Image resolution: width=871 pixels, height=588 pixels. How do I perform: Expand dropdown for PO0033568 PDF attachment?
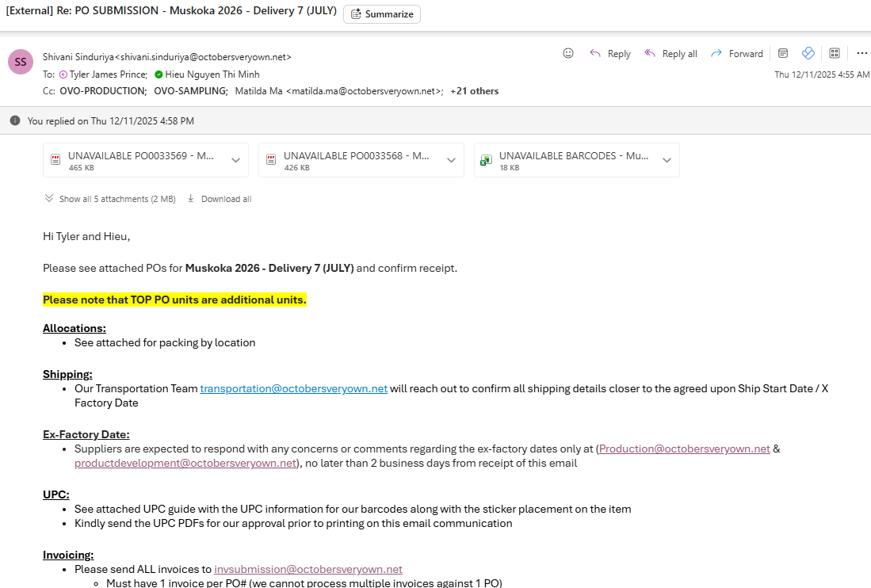[451, 160]
